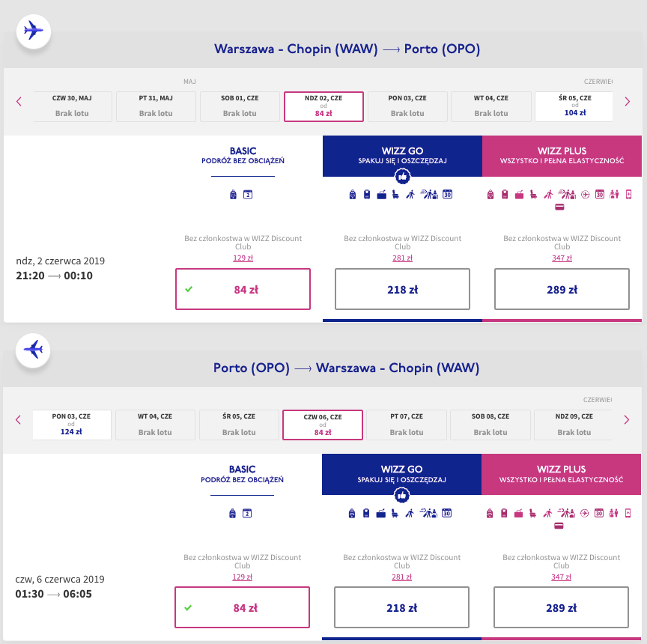
Task: Click the outbound flight airplane icon
Action: point(33,31)
